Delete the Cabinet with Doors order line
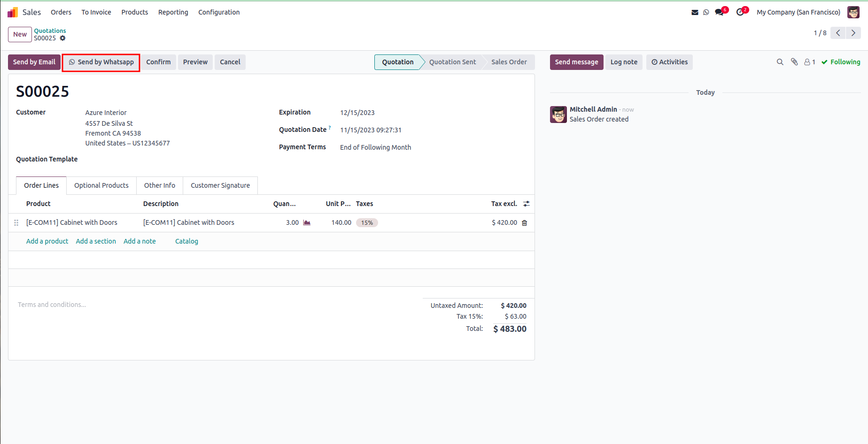This screenshot has width=868, height=444. 525,223
